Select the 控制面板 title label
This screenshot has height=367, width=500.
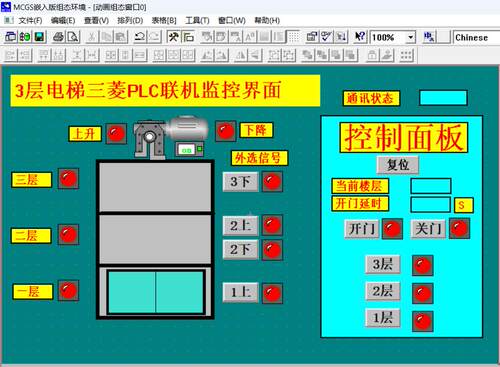pyautogui.click(x=404, y=138)
